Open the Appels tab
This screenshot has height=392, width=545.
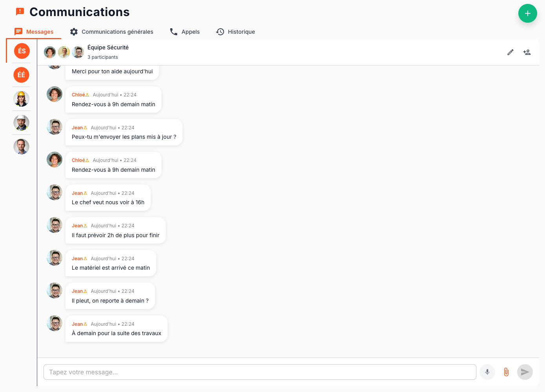coord(185,32)
